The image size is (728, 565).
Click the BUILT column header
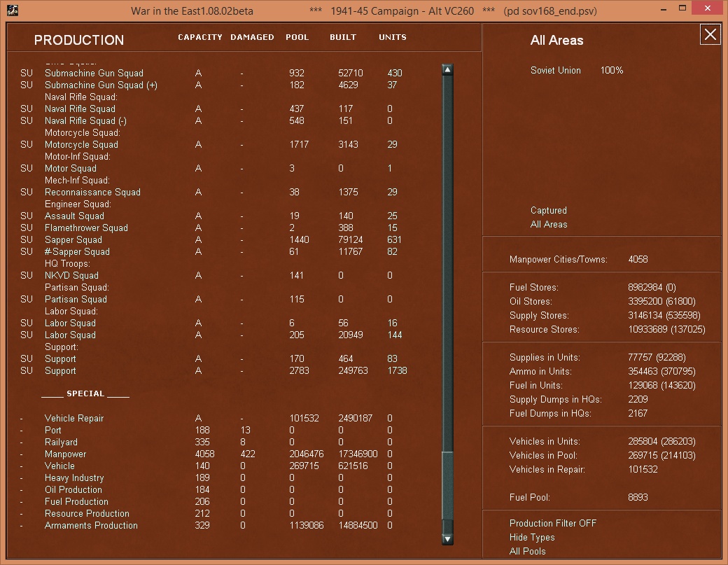tap(342, 37)
